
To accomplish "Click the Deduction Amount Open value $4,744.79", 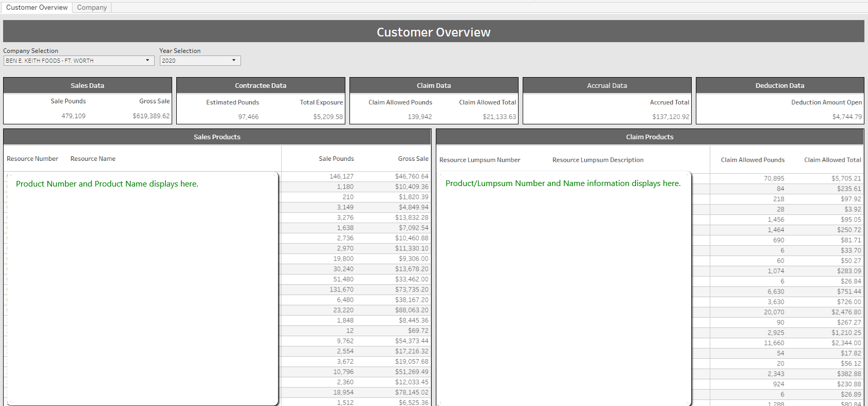I will pyautogui.click(x=846, y=117).
